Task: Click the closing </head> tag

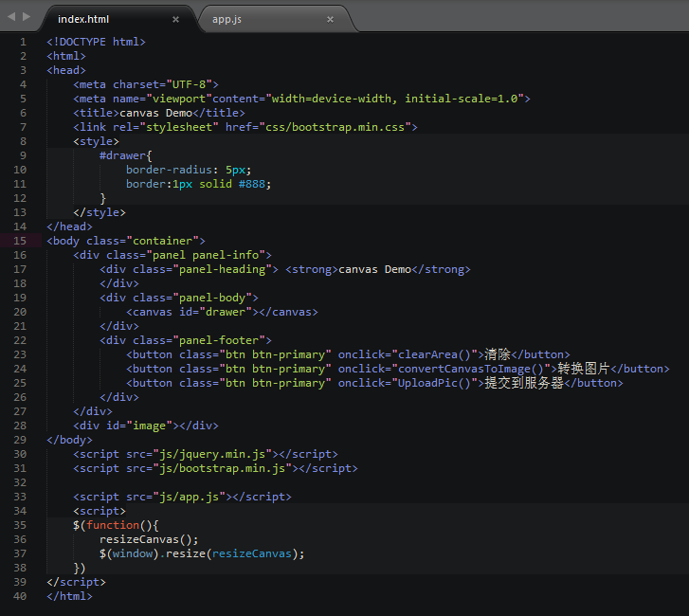Action: pos(69,226)
